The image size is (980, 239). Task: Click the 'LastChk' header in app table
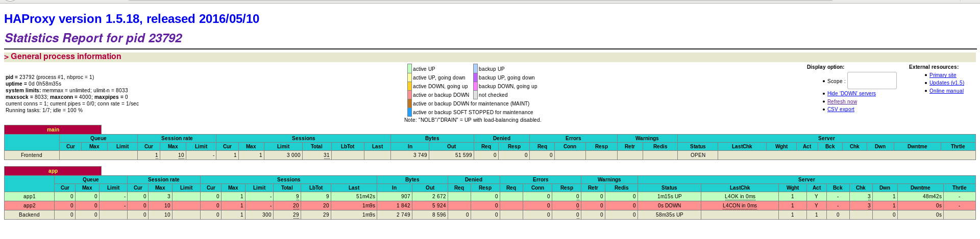point(740,188)
